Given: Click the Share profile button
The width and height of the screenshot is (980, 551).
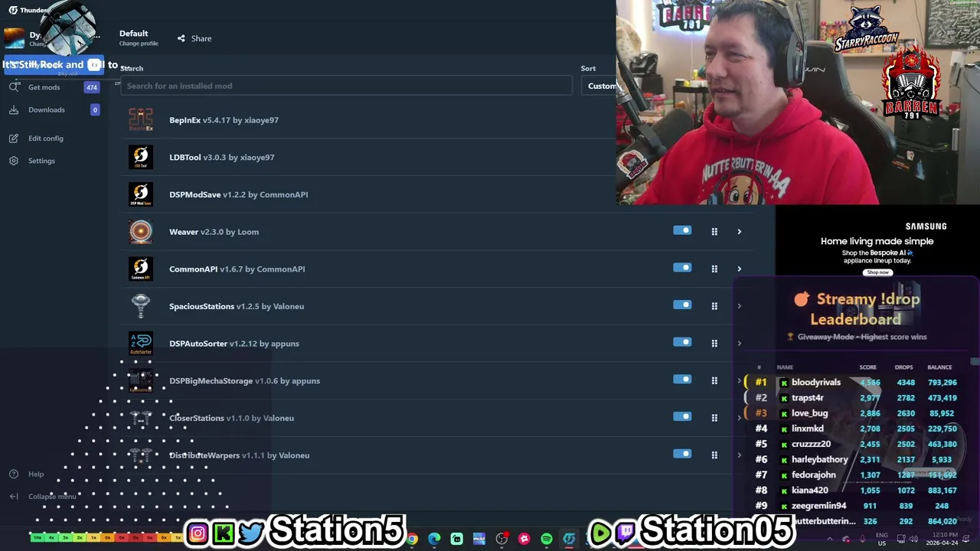Looking at the screenshot, I should click(x=194, y=38).
